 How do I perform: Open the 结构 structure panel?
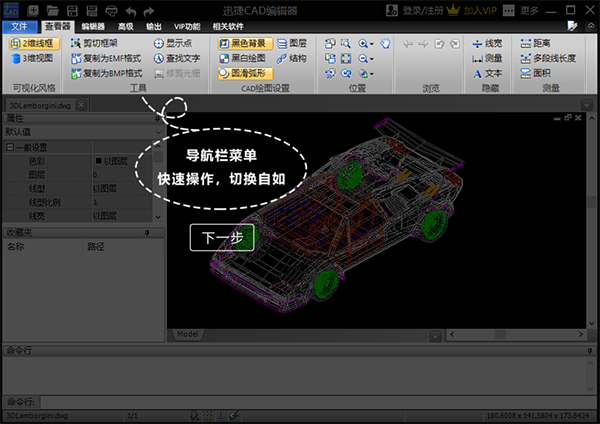point(292,58)
